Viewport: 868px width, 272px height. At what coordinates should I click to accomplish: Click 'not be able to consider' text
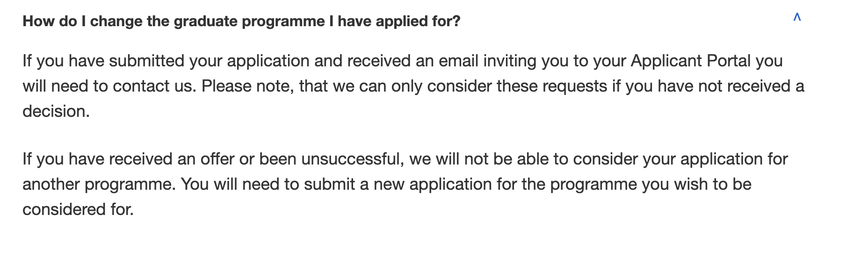(551, 159)
